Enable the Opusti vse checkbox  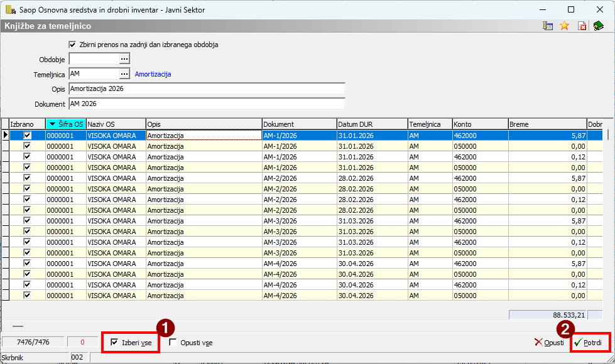click(x=173, y=343)
